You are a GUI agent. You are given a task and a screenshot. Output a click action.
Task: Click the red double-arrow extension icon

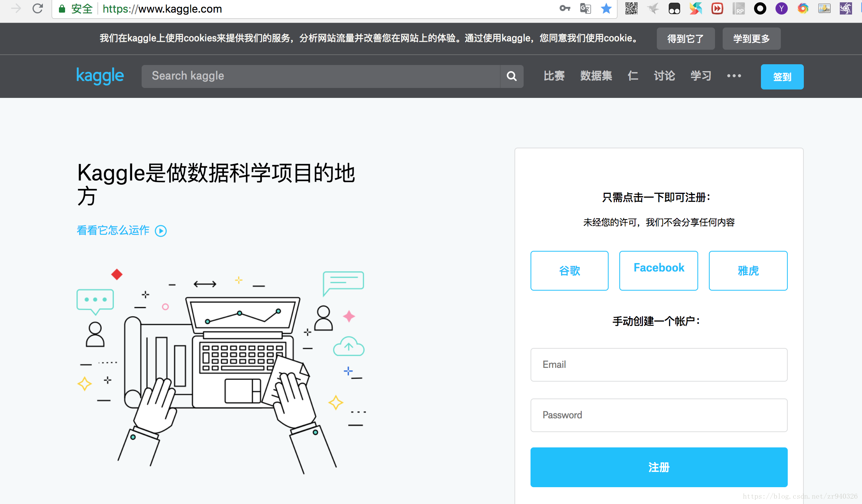tap(717, 8)
